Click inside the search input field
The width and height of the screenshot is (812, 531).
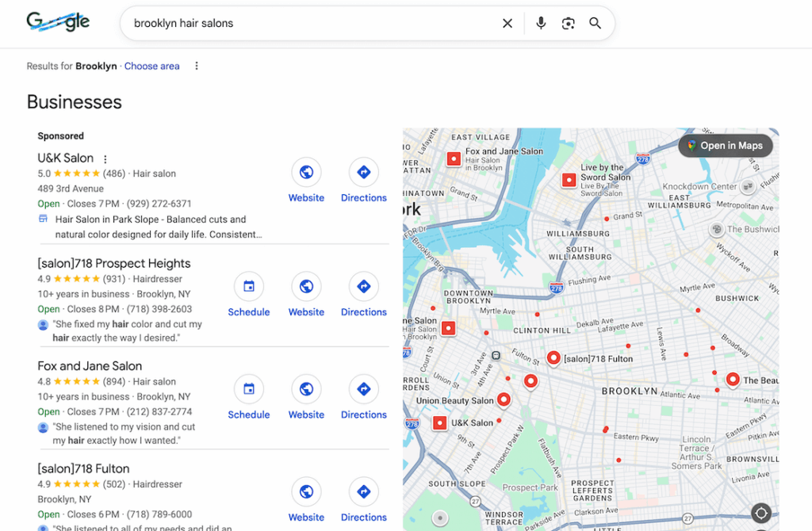317,23
